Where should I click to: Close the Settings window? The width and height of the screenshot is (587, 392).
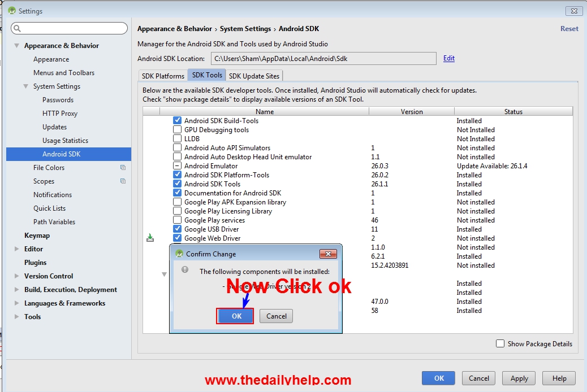[574, 11]
